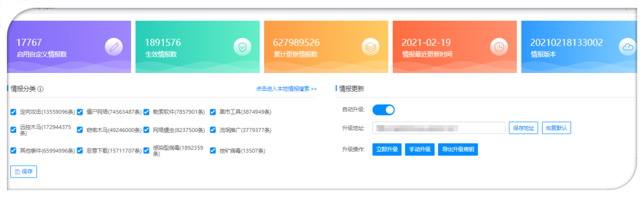Click the 自动升级: label

353,110
